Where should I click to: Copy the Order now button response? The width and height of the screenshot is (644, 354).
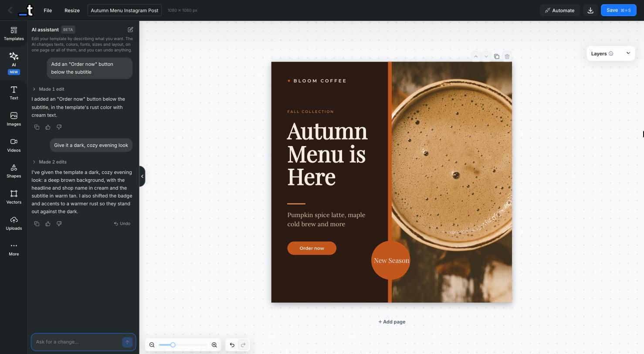37,127
